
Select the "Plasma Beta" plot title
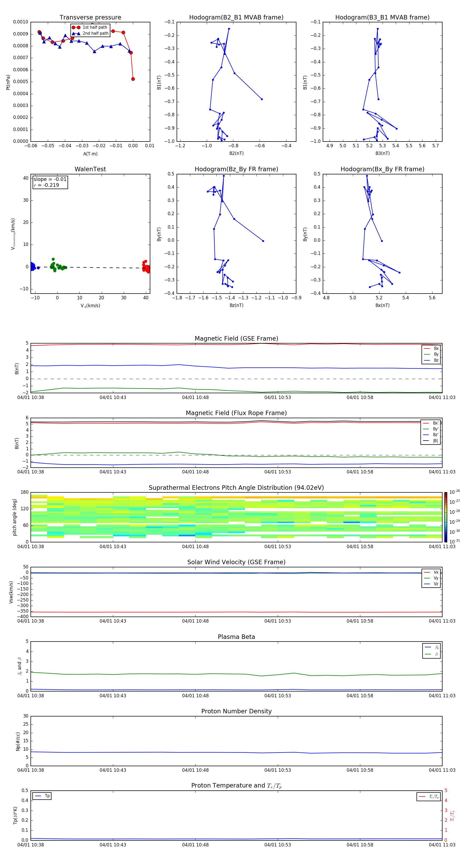pos(236,637)
